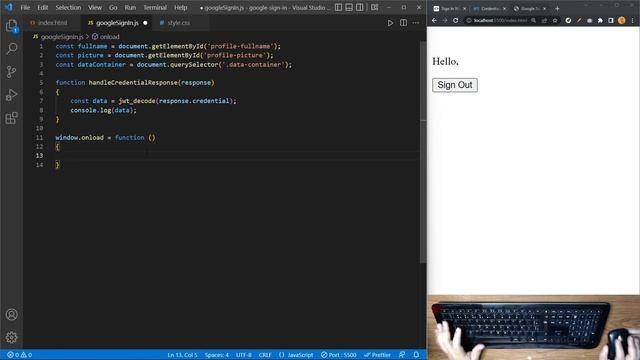The height and width of the screenshot is (360, 640).
Task: Click Ln 13, Col 5 in status bar
Action: point(182,355)
